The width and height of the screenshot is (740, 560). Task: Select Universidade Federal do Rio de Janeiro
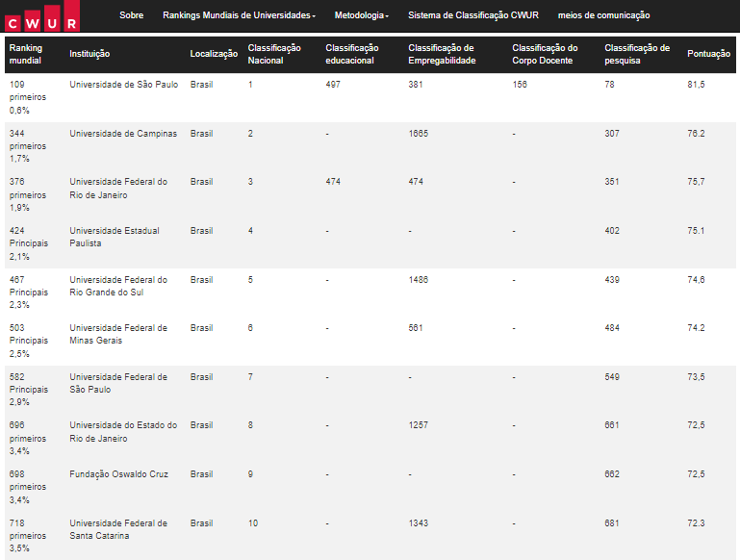(x=118, y=189)
